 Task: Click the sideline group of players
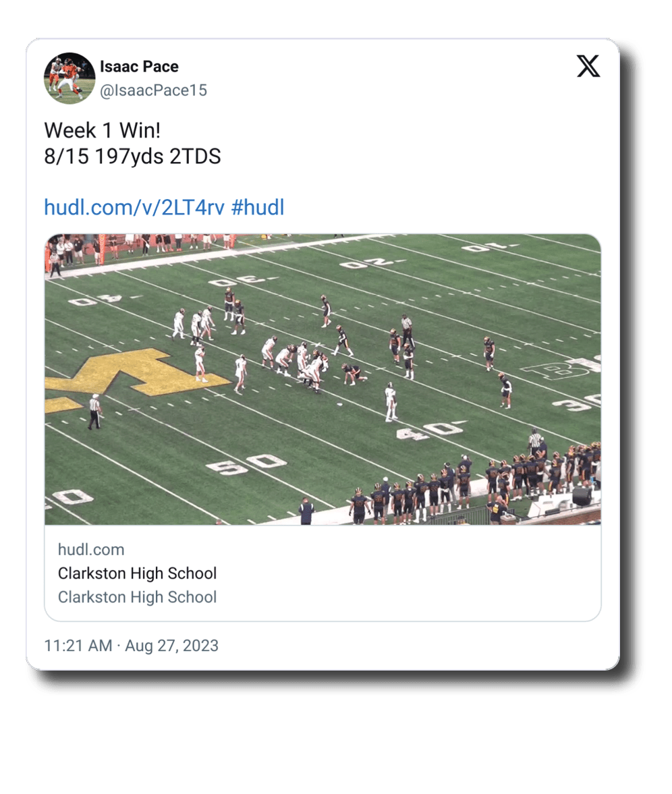point(472,486)
